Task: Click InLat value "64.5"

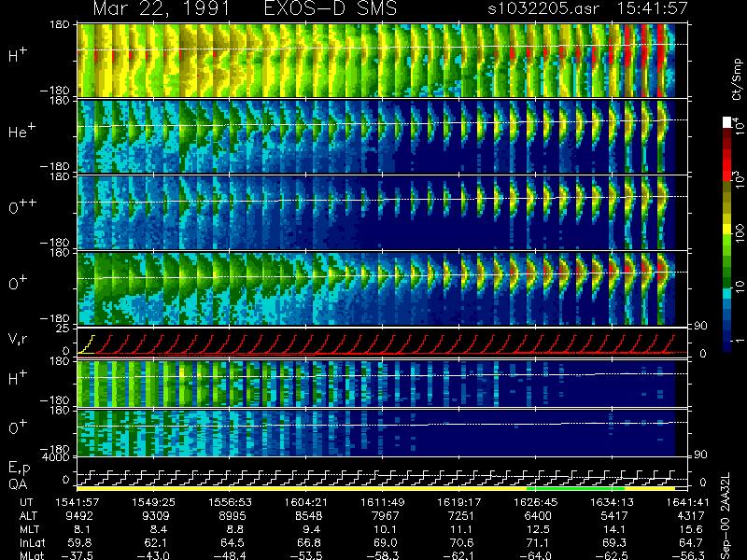Action: (x=233, y=542)
